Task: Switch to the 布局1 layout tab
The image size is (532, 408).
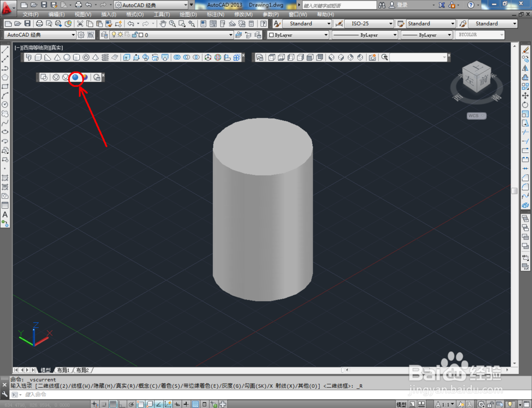Action: (x=63, y=370)
